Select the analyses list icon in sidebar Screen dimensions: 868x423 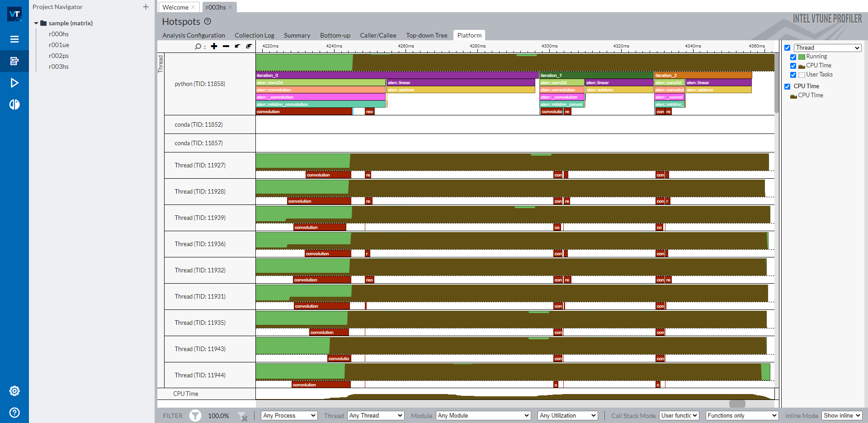[x=14, y=61]
